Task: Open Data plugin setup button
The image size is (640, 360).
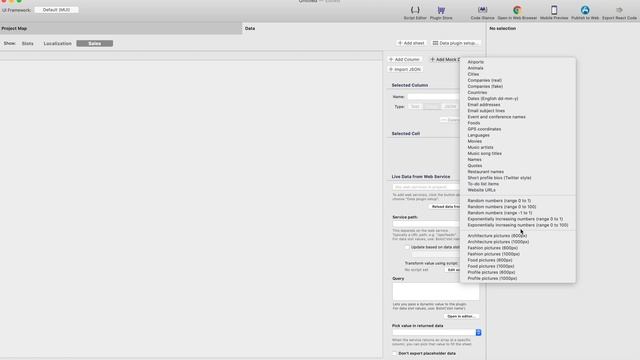Action: [456, 43]
